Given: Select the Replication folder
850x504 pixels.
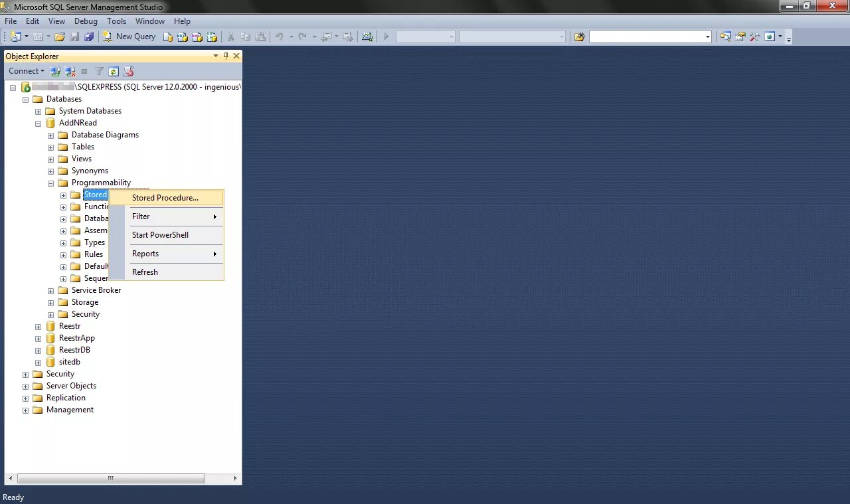Looking at the screenshot, I should pyautogui.click(x=66, y=398).
